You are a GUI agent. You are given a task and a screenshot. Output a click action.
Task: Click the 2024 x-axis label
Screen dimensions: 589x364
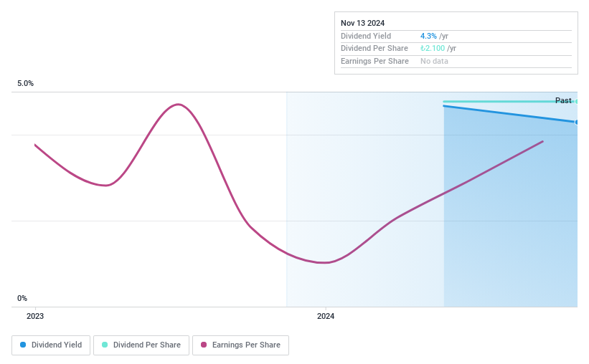(x=326, y=316)
